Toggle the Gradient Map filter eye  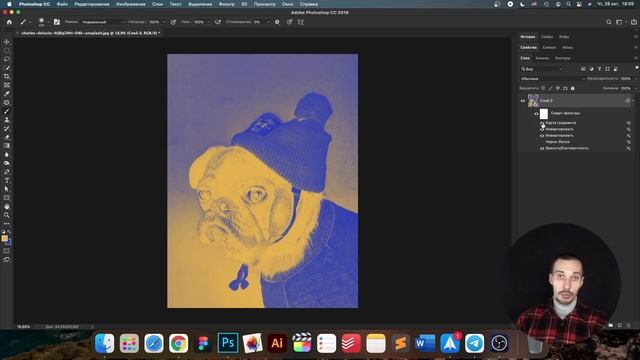click(x=542, y=123)
